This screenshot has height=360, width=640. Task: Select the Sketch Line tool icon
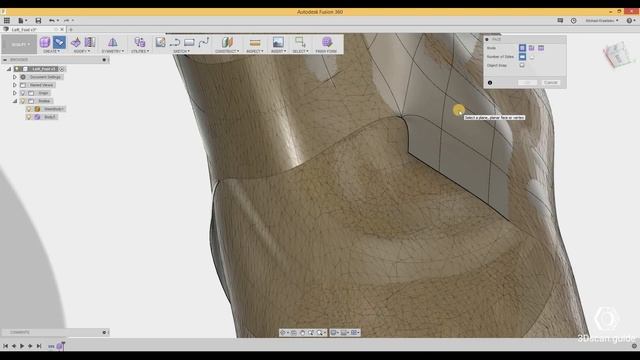point(175,42)
